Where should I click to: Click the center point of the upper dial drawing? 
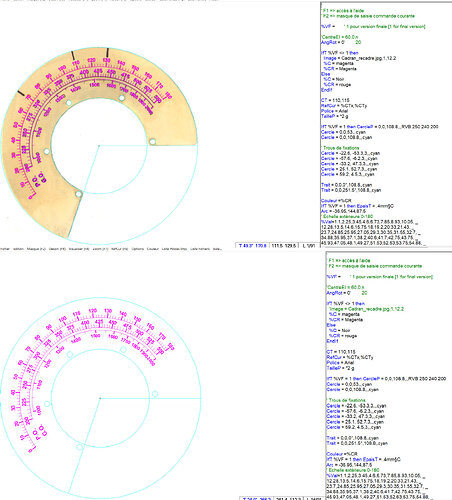[x=99, y=146]
